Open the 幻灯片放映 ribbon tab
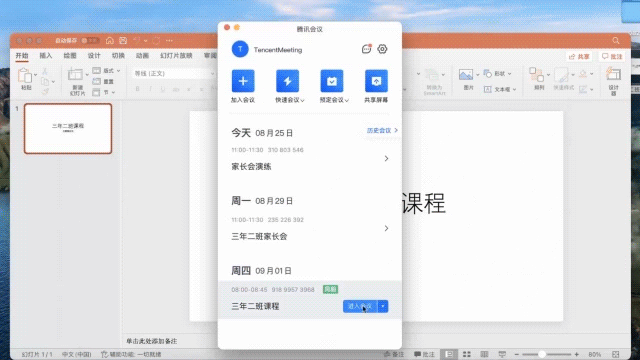This screenshot has height=360, width=640. point(176,56)
